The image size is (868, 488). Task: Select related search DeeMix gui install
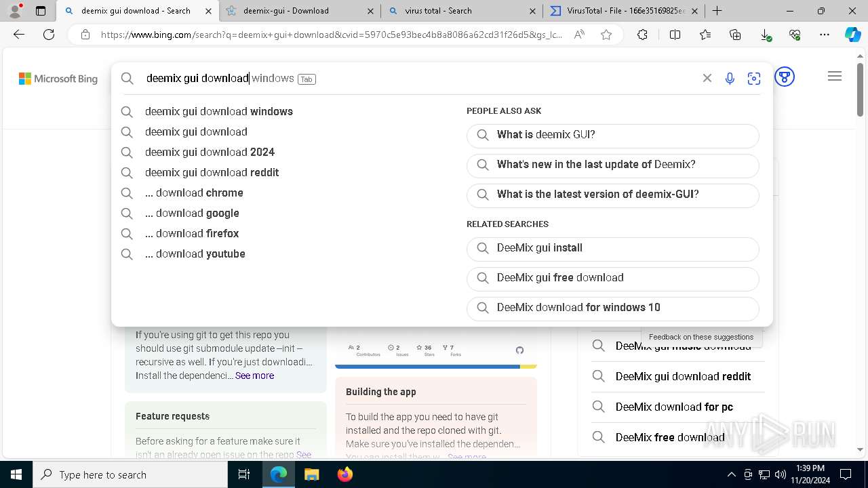click(x=613, y=248)
